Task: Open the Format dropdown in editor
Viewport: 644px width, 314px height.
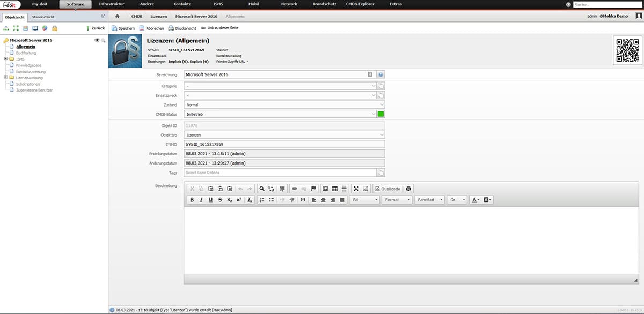Action: [397, 200]
